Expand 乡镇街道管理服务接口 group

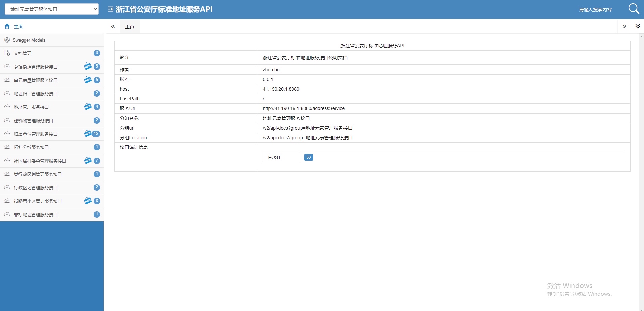pos(52,67)
